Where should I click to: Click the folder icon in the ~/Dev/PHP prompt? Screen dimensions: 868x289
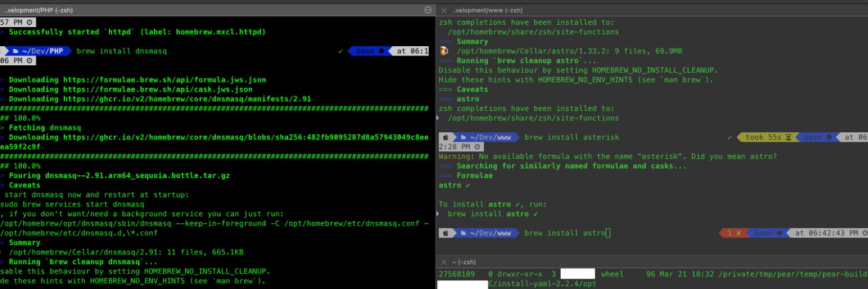[16, 51]
